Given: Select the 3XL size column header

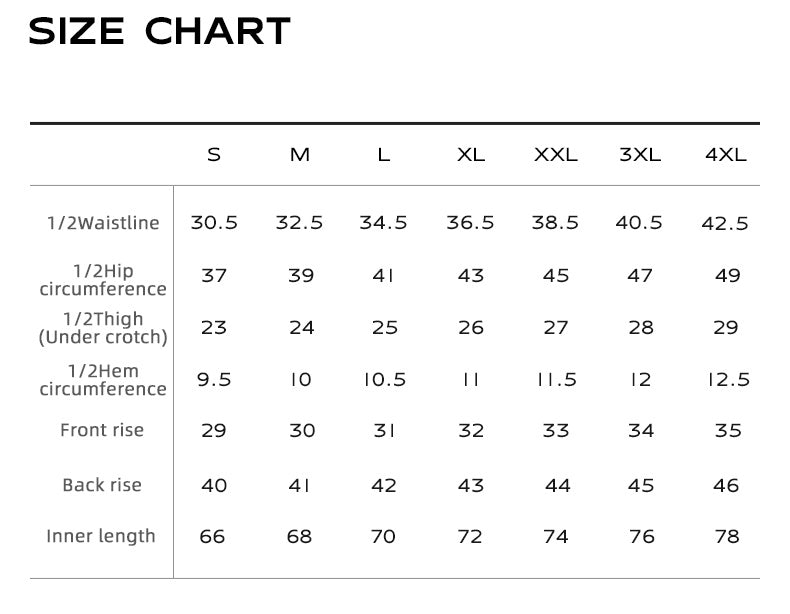Looking at the screenshot, I should click(640, 155).
